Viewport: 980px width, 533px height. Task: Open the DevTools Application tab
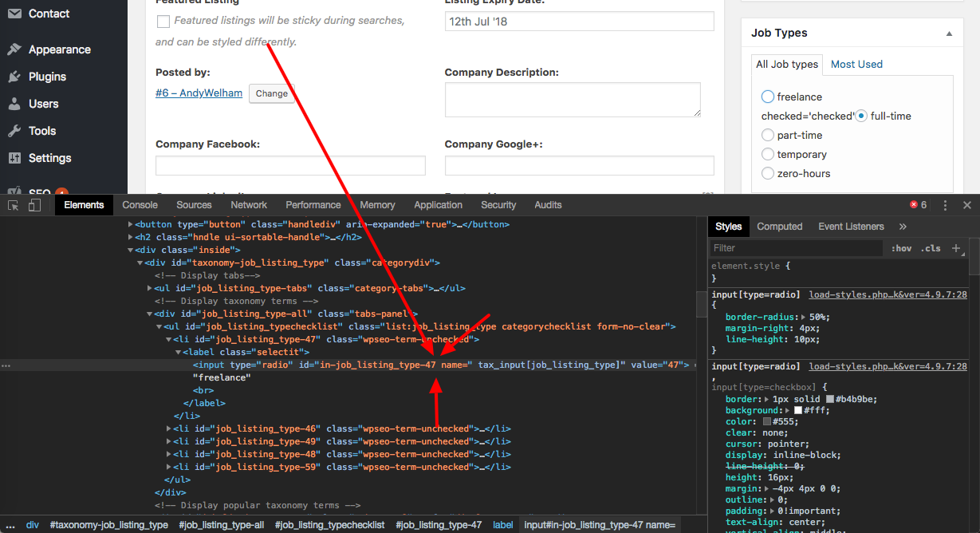[438, 205]
